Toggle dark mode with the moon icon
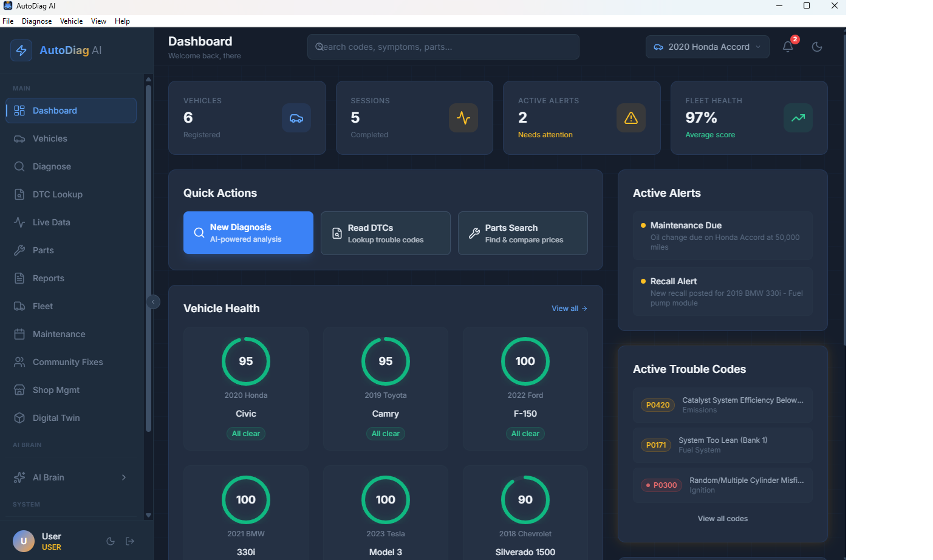 pyautogui.click(x=817, y=46)
